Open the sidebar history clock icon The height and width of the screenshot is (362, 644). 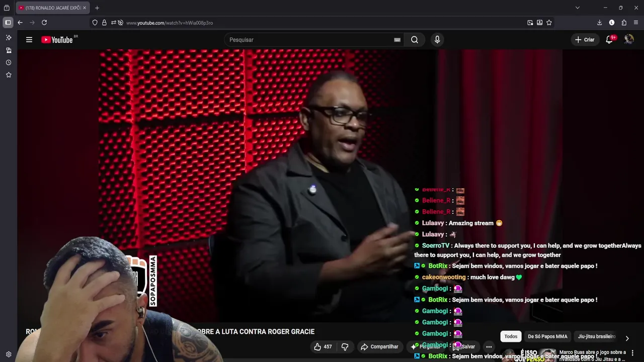point(9,62)
